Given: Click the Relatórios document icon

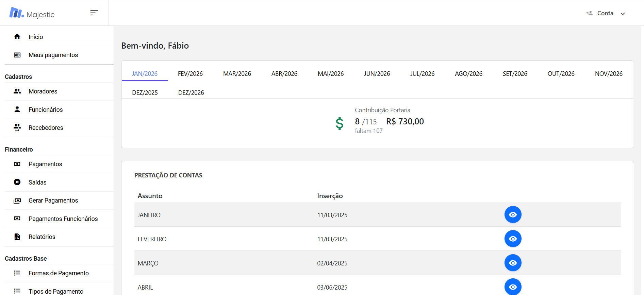Looking at the screenshot, I should pyautogui.click(x=17, y=237).
